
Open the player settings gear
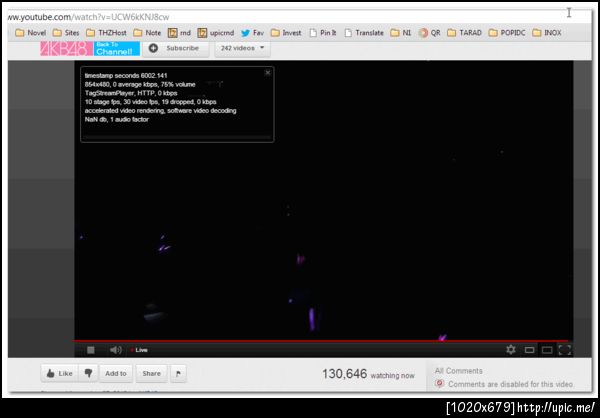click(510, 349)
